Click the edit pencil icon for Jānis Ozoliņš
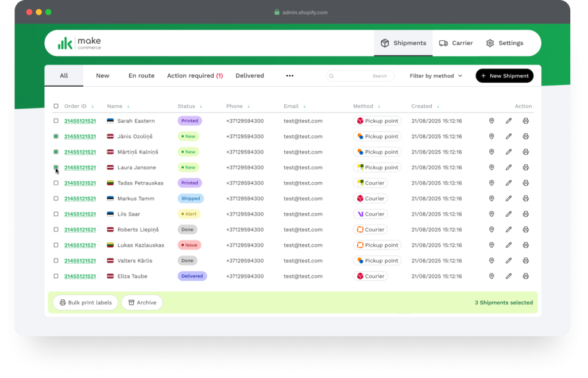588x378 pixels. 508,137
